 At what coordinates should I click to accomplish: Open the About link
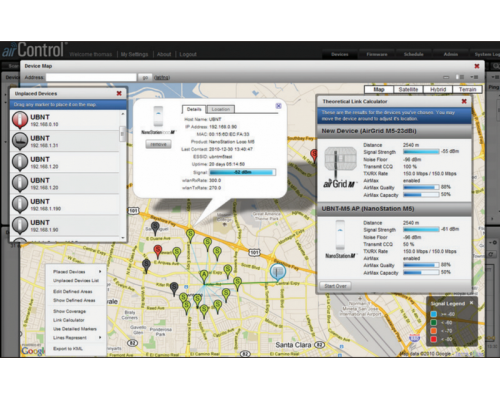pyautogui.click(x=164, y=54)
